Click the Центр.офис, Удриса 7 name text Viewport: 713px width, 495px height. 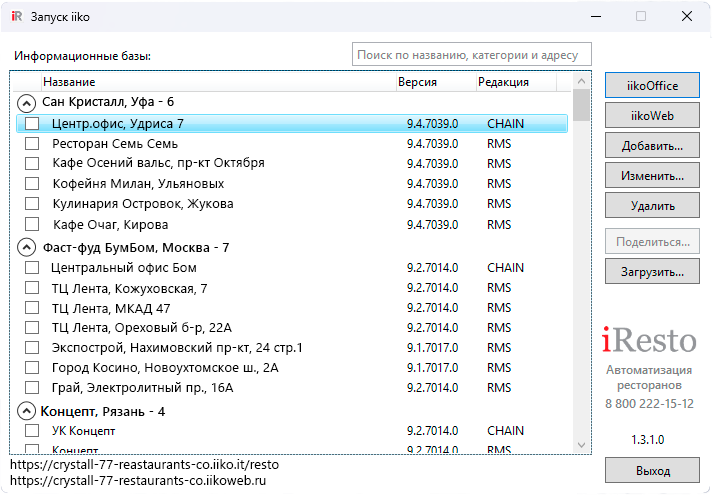coord(118,124)
